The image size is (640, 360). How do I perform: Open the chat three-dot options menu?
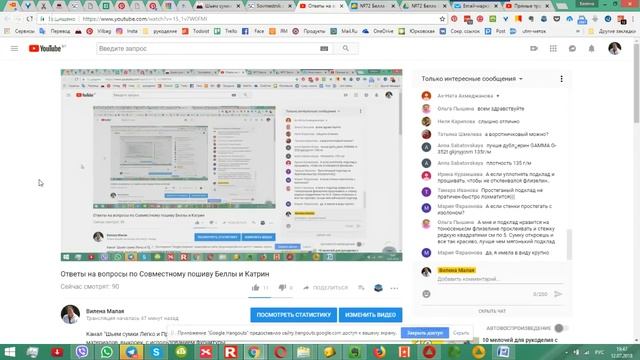[562, 79]
